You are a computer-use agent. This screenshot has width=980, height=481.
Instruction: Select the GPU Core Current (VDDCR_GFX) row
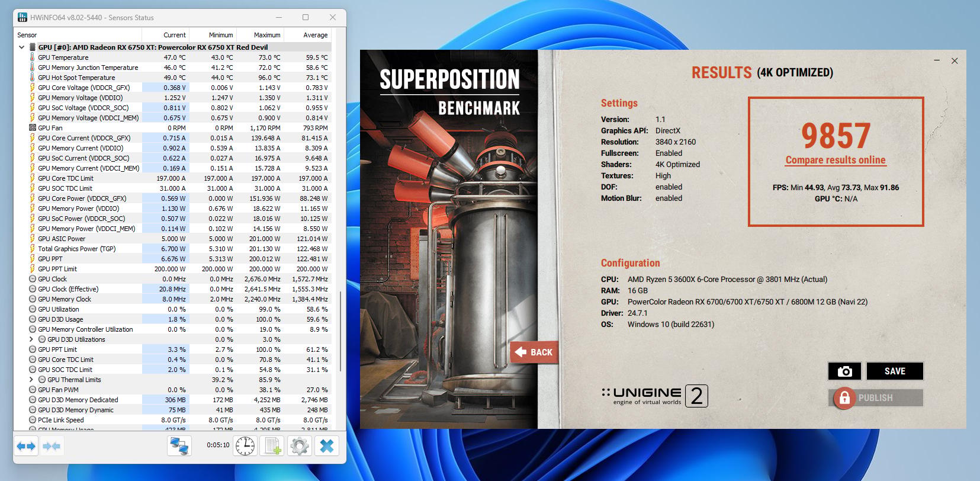click(173, 138)
